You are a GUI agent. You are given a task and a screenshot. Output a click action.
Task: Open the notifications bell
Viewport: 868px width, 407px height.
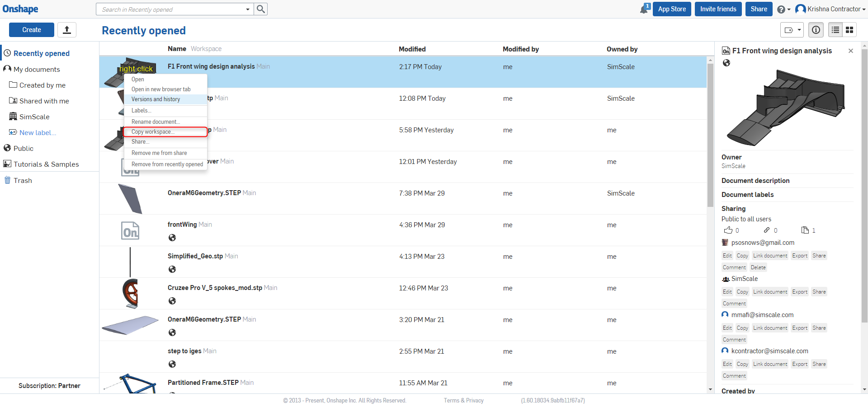coord(645,9)
